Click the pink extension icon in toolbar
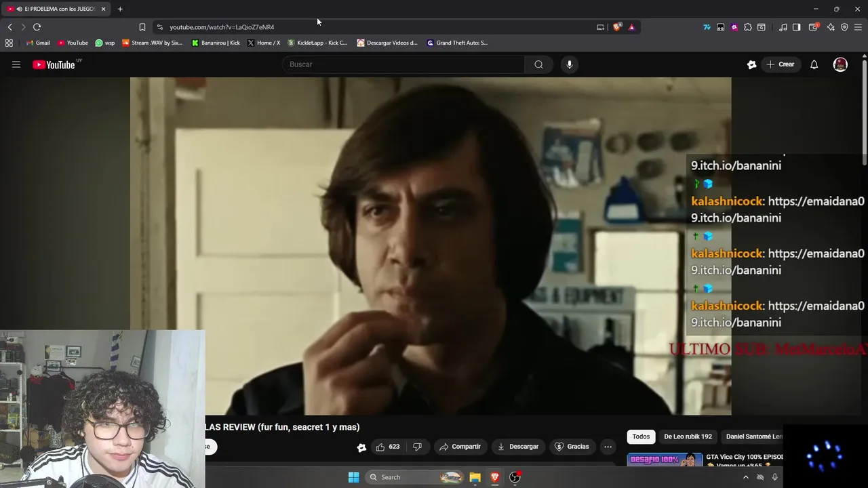The width and height of the screenshot is (868, 488). click(734, 27)
